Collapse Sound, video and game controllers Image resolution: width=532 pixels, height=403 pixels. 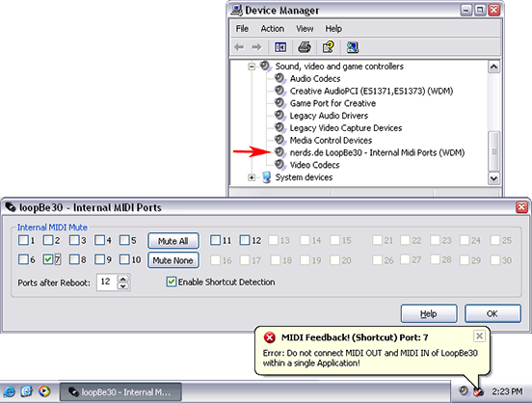(252, 67)
